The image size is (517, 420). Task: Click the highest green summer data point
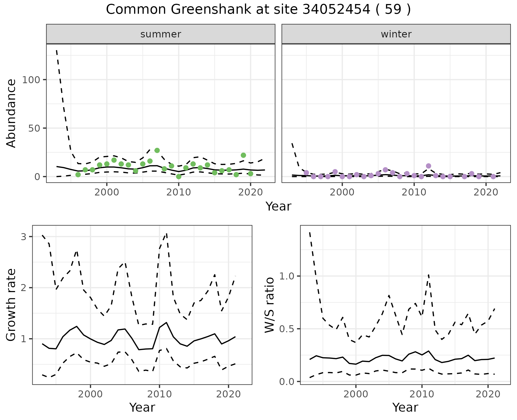[x=157, y=150]
